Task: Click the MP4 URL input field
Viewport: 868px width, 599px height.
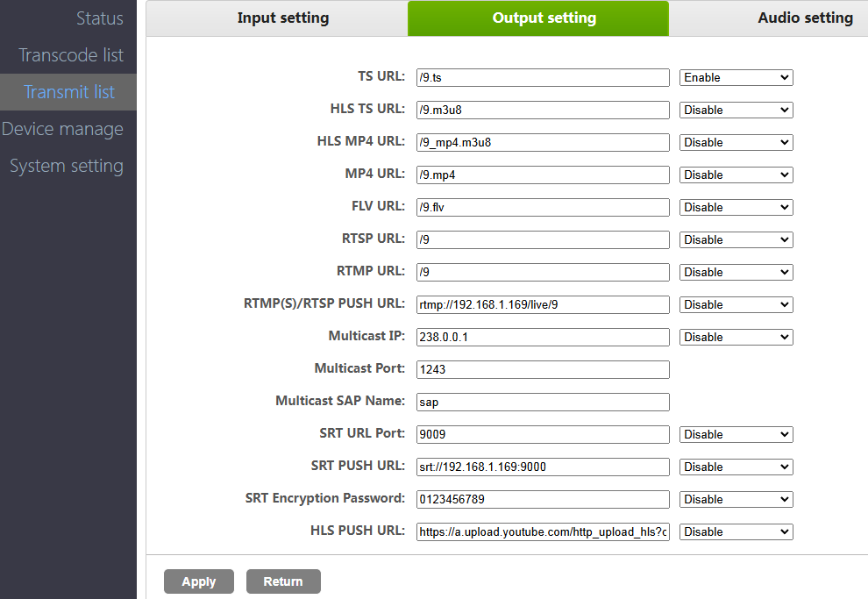Action: 543,175
